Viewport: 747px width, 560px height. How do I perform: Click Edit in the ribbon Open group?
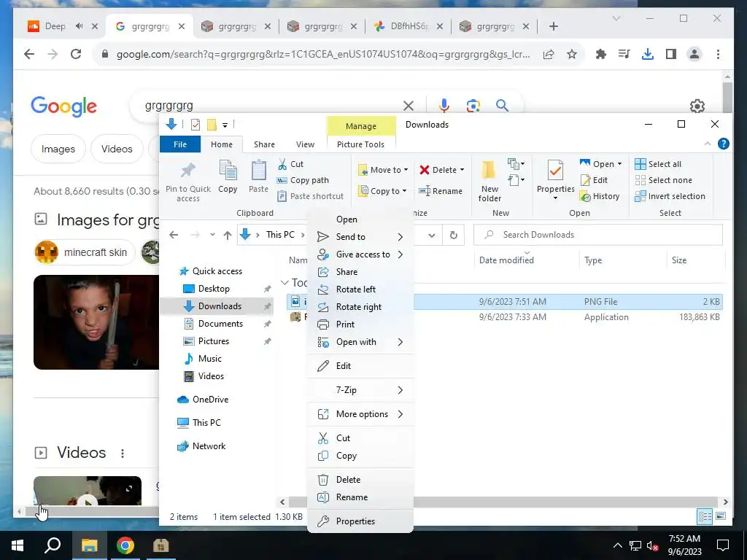point(594,180)
